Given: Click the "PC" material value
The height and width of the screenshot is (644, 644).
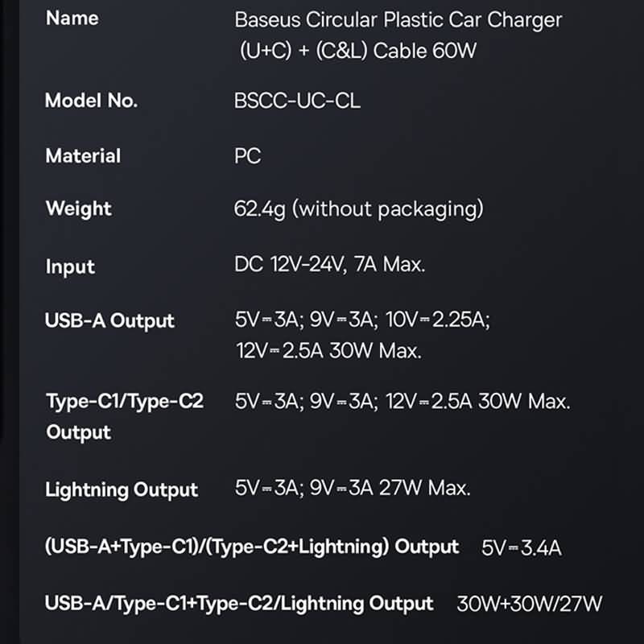Looking at the screenshot, I should [x=247, y=155].
